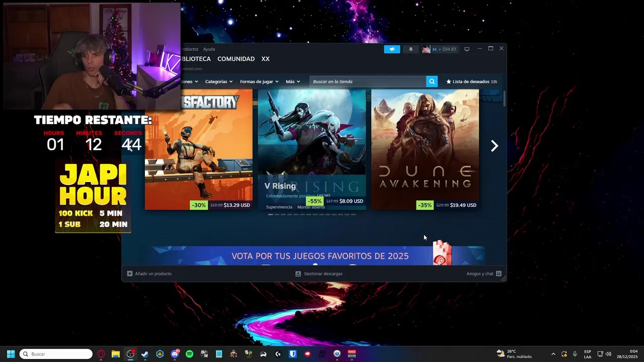Click V Rising $8.09 USD price
The width and height of the screenshot is (644, 362).
tap(351, 201)
